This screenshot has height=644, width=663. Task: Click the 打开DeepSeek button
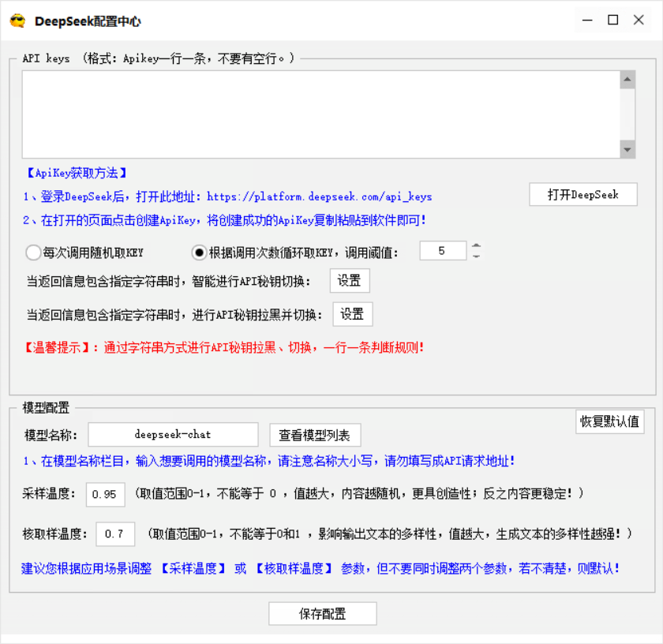pos(583,194)
